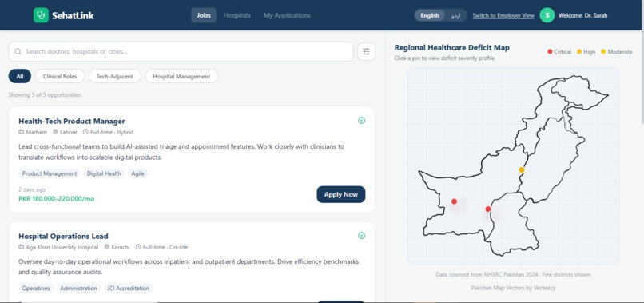Click the verified checkmark on Hospital Operations Lead
The width and height of the screenshot is (644, 303).
(x=361, y=236)
